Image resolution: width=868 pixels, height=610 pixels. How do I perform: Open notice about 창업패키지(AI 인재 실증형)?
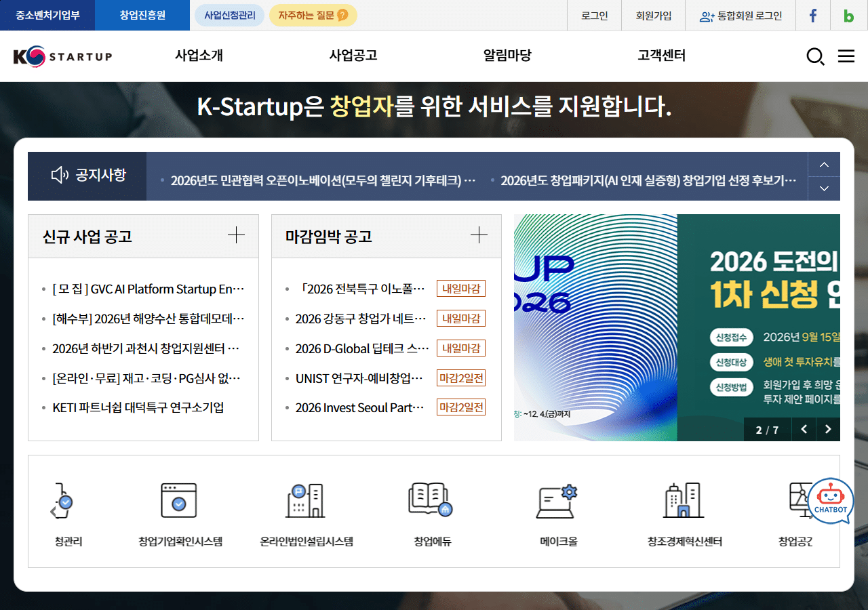click(649, 180)
